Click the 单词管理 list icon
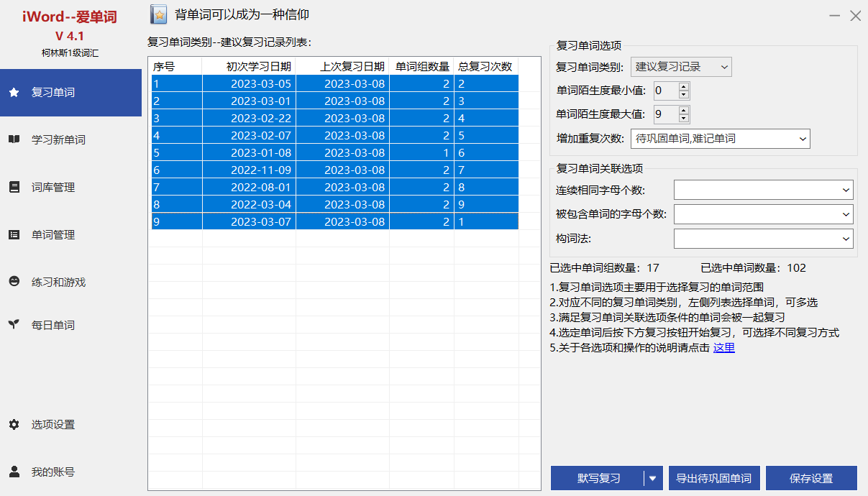This screenshot has width=868, height=496. point(14,234)
